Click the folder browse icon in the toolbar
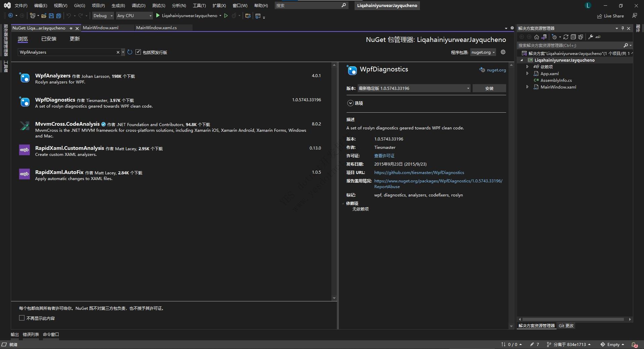 248,16
